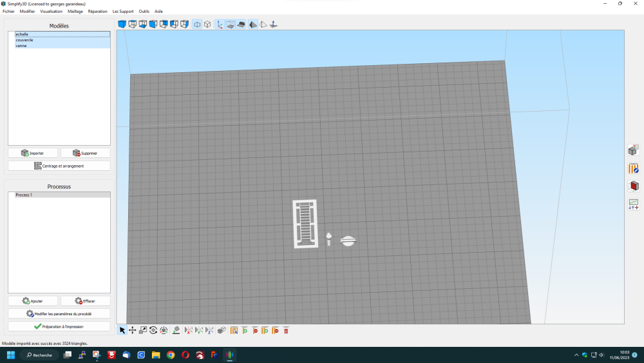Open red cross-section view tool
Screen dimensions: 644x363
[633, 186]
